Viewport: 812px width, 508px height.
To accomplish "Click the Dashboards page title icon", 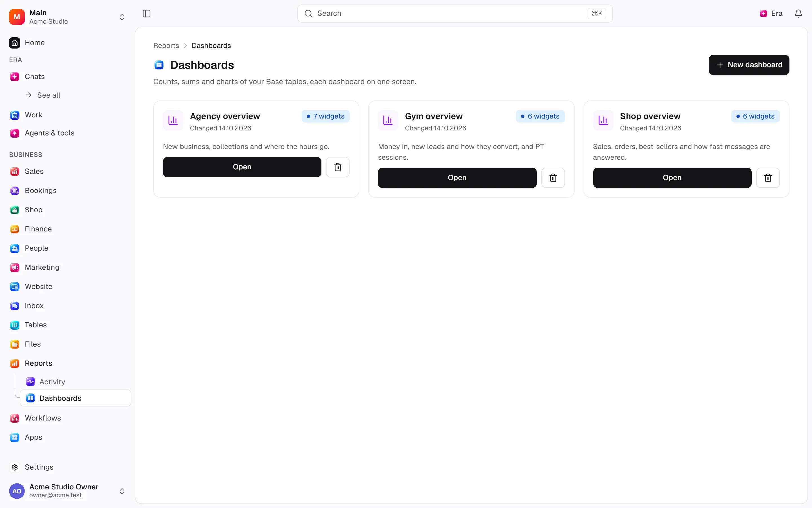I will click(159, 65).
